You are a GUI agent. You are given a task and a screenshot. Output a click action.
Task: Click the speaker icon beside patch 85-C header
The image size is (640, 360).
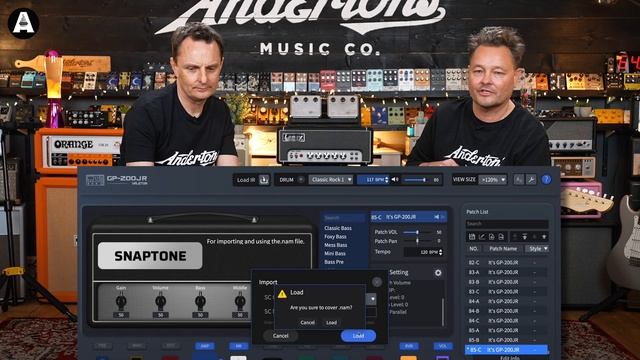[x=437, y=217]
